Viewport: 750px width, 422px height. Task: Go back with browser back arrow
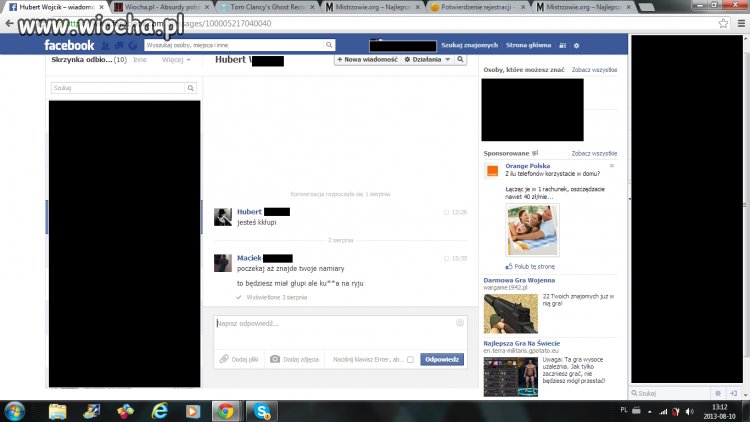pos(9,23)
